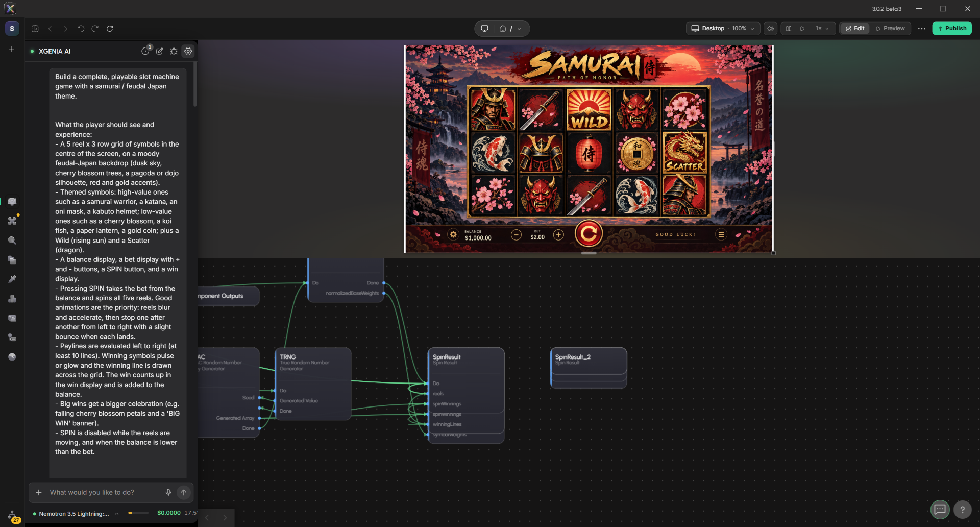
Task: Click the green Publish button
Action: (952, 29)
